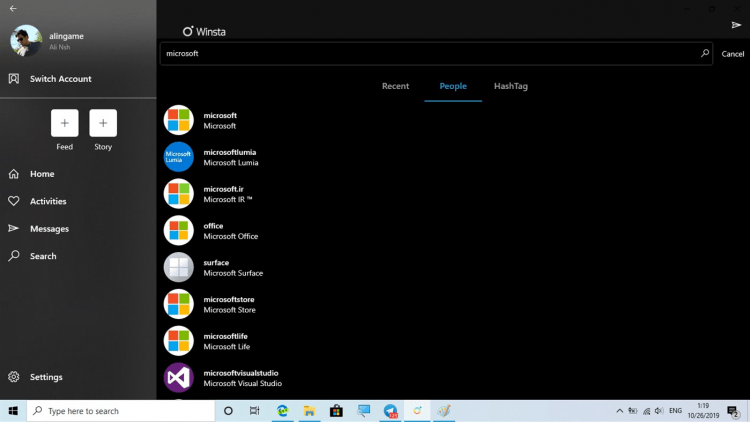Image resolution: width=750 pixels, height=422 pixels.
Task: Open the Activities label
Action: pos(48,201)
